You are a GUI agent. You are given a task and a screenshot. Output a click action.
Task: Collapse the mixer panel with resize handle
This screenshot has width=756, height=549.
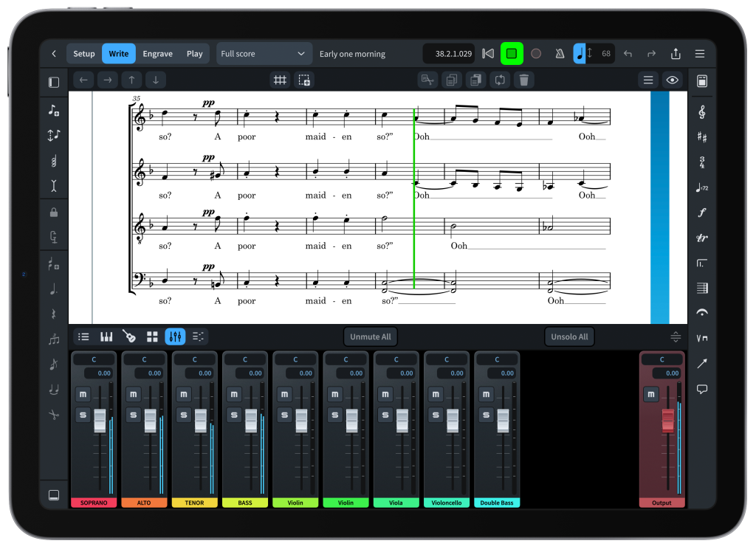pyautogui.click(x=676, y=337)
